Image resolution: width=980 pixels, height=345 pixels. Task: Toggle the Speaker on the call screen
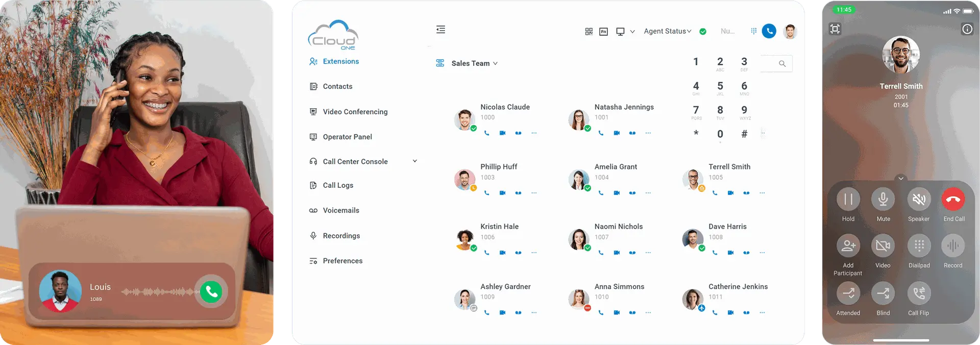click(x=918, y=200)
